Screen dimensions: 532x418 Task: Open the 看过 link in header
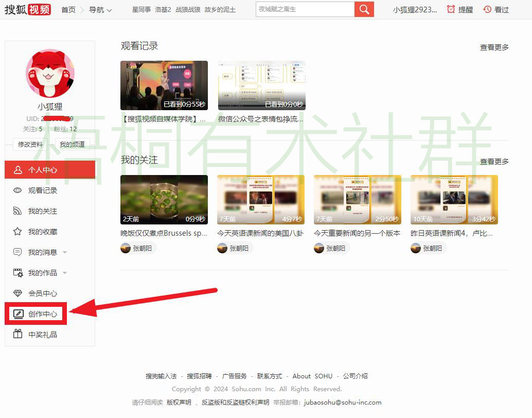pyautogui.click(x=502, y=10)
